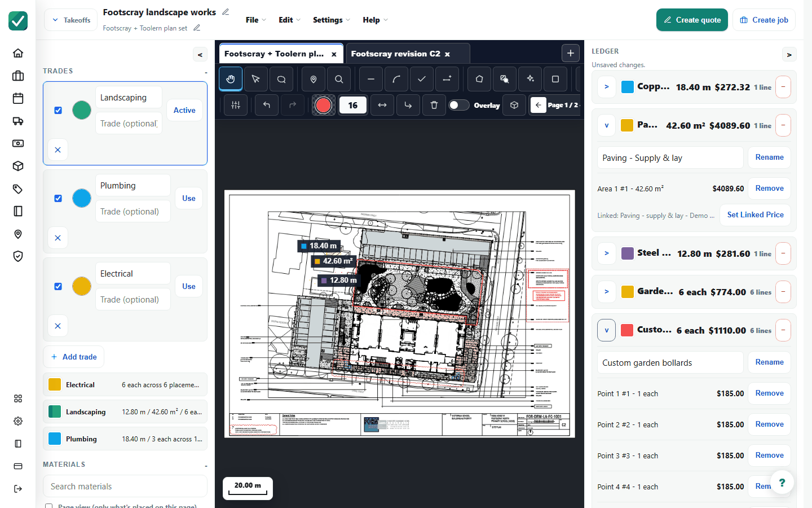812x508 pixels.
Task: Open the Edit menu
Action: (x=290, y=20)
